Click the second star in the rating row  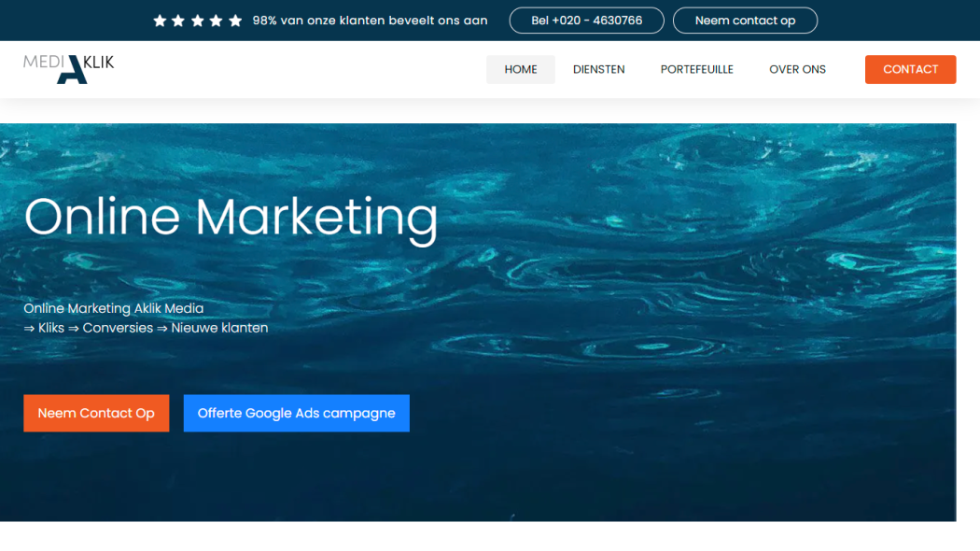click(x=178, y=21)
